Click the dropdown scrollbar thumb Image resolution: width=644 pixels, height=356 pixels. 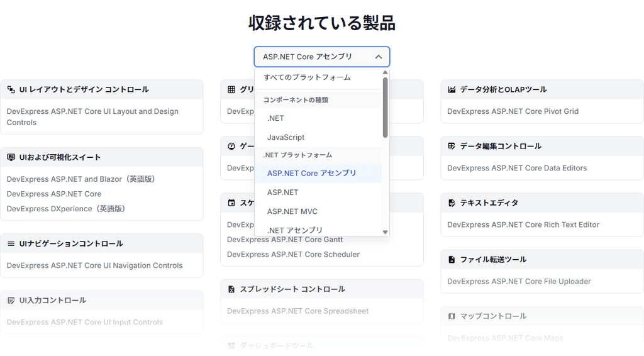[x=386, y=108]
